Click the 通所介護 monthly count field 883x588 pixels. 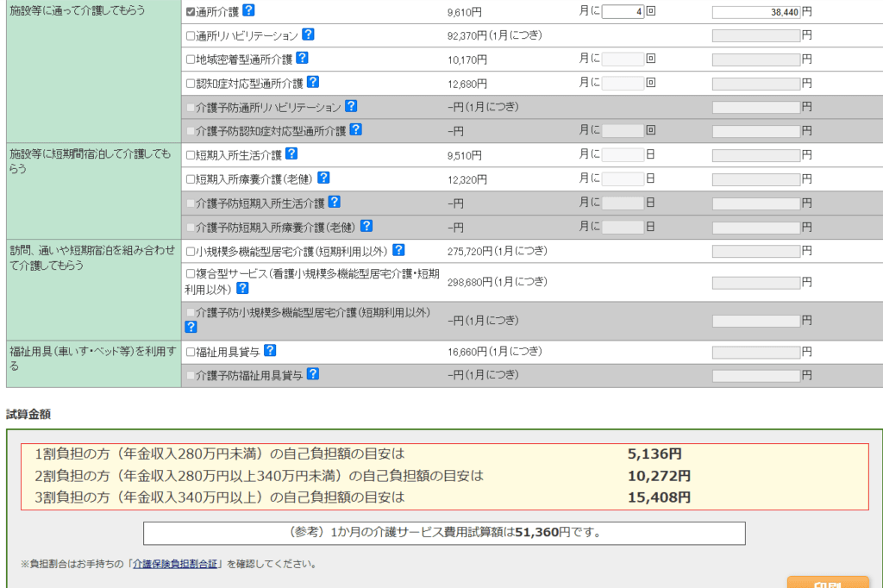tap(623, 12)
